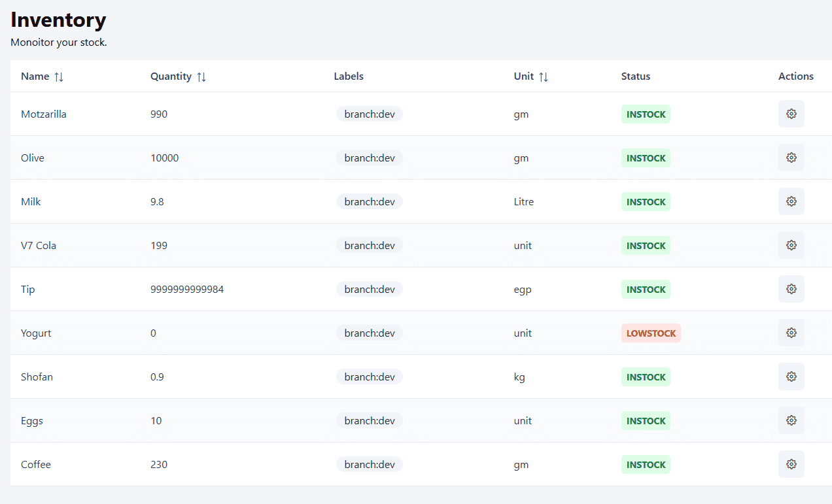Select the Tip item name

28,290
